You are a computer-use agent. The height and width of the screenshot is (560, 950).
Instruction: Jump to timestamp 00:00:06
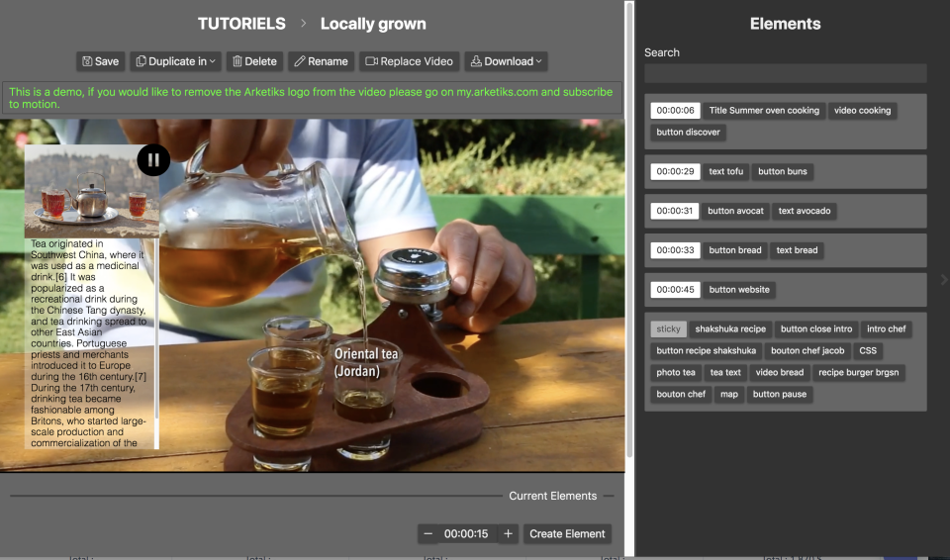click(675, 110)
